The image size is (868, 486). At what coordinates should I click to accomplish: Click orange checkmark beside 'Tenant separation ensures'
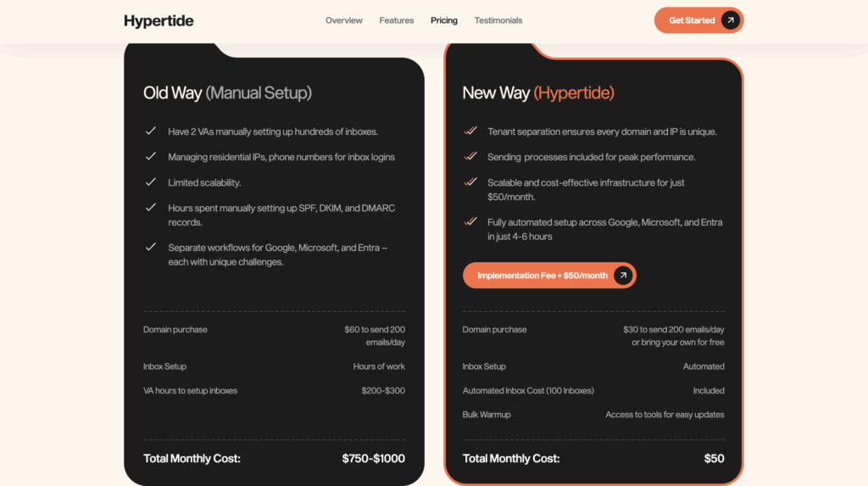[470, 131]
